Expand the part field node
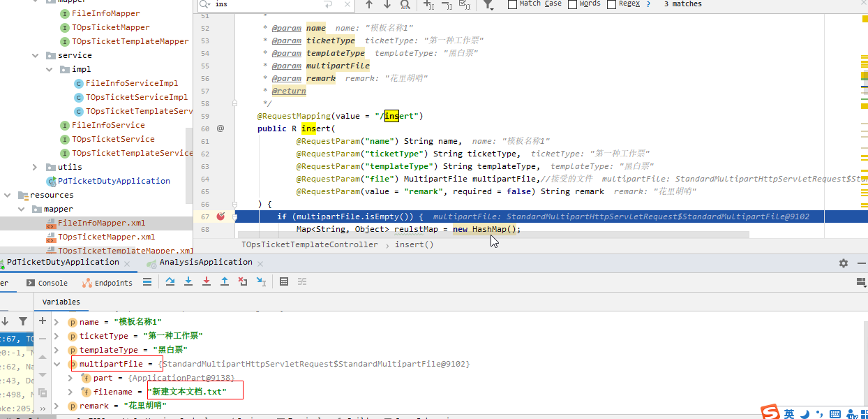Image resolution: width=868 pixels, height=419 pixels. (70, 378)
